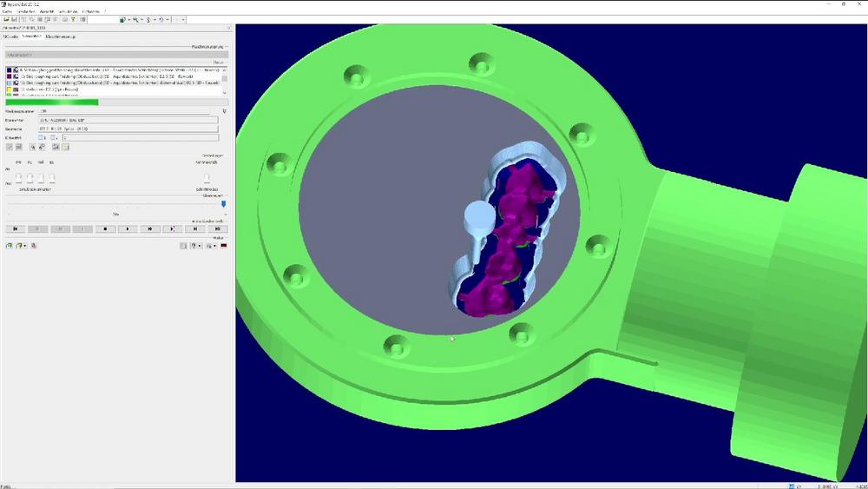Viewport: 868px width, 489px height.
Task: Switch to the third tab in left panel
Action: pyautogui.click(x=62, y=37)
